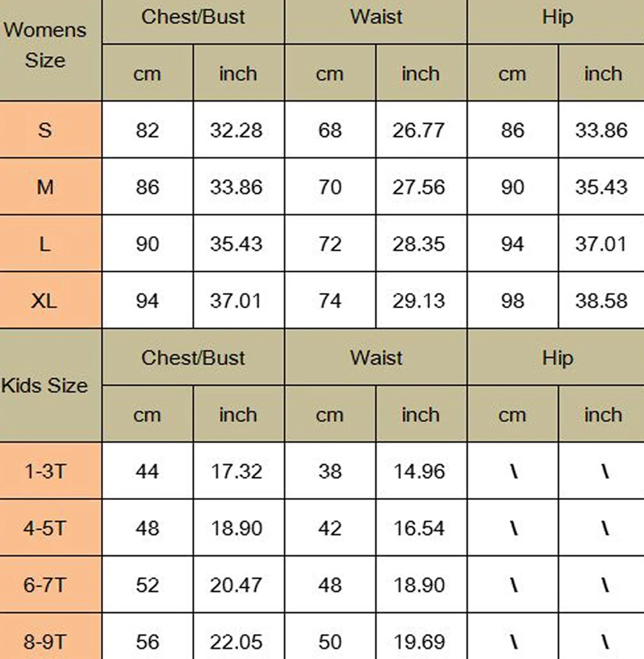Select the Kids Size header cell
Viewport: 644px width, 659px height.
pyautogui.click(x=50, y=385)
